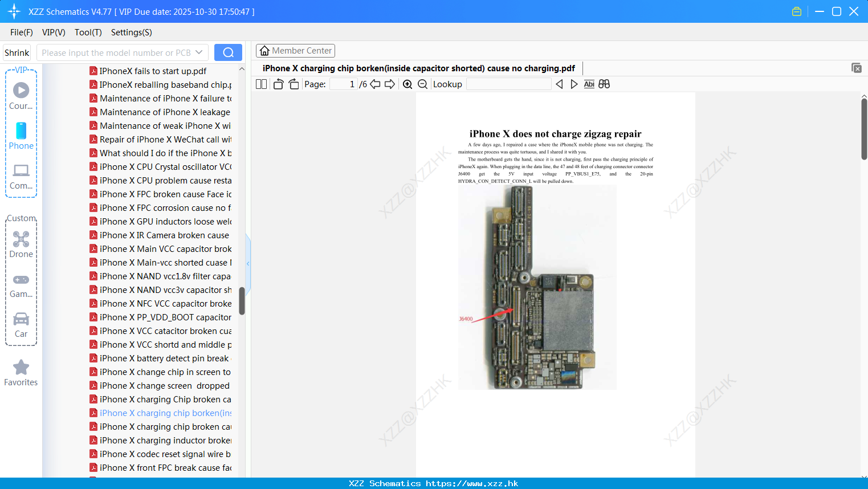Select the Phone category icon
The image size is (868, 489).
pos(21,136)
